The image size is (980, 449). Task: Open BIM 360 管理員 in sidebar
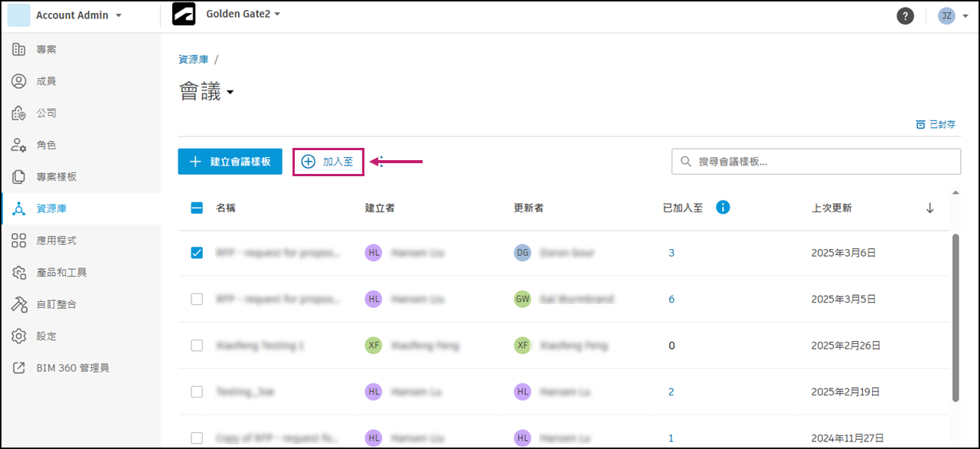[72, 368]
